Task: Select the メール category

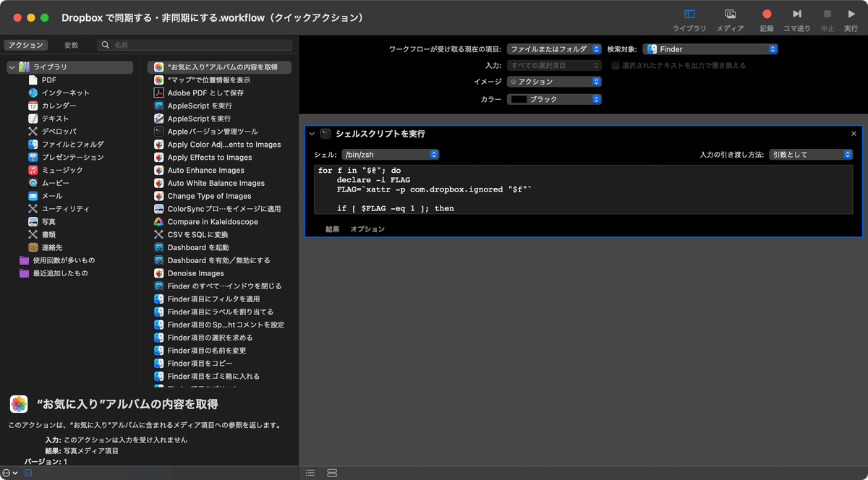Action: tap(51, 196)
